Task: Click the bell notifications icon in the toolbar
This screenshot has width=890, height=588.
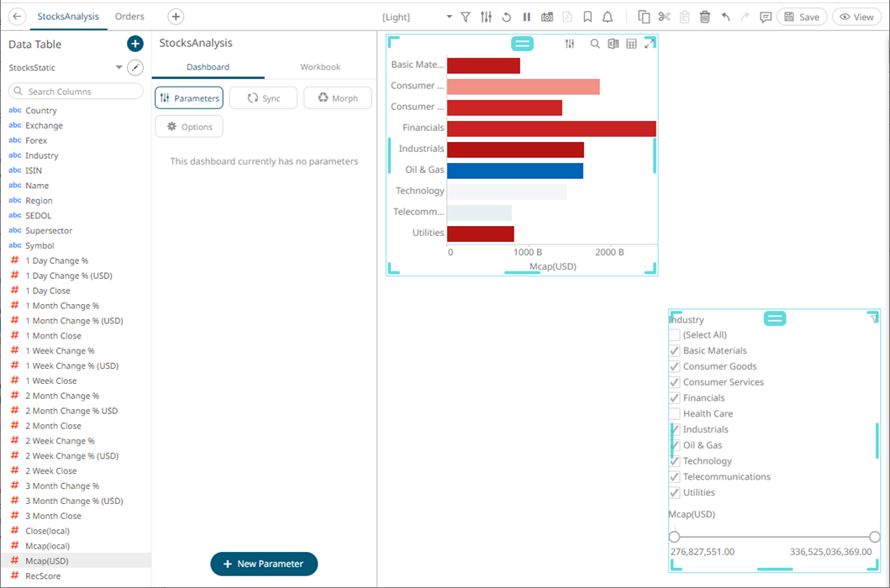Action: click(608, 16)
